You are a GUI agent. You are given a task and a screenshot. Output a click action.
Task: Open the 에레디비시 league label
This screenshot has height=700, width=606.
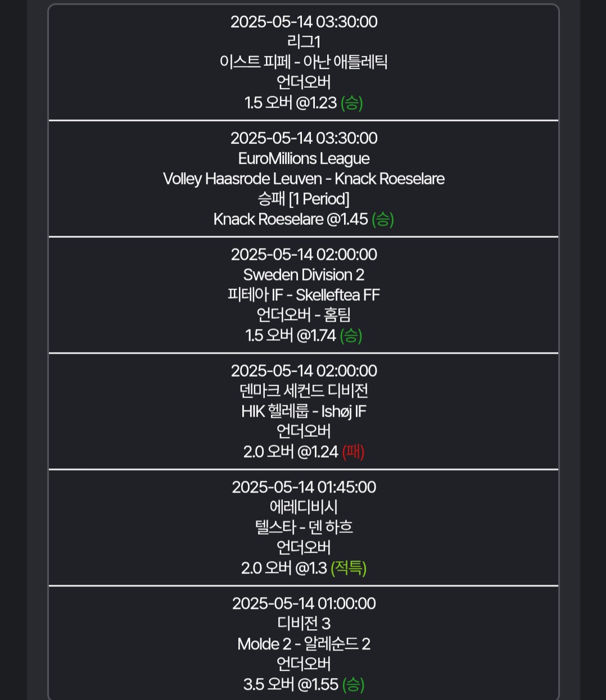coord(304,507)
